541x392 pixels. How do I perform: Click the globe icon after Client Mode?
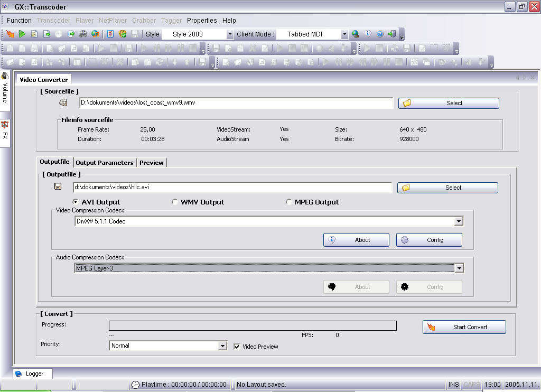(x=356, y=34)
